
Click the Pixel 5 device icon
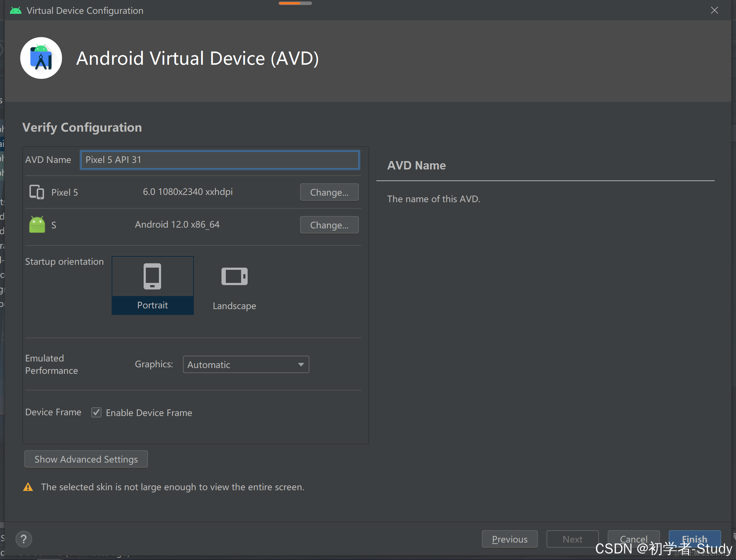[36, 192]
